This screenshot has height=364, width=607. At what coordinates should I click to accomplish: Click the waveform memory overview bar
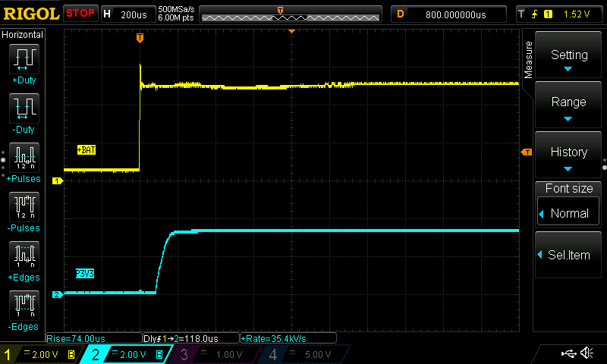[x=291, y=14]
